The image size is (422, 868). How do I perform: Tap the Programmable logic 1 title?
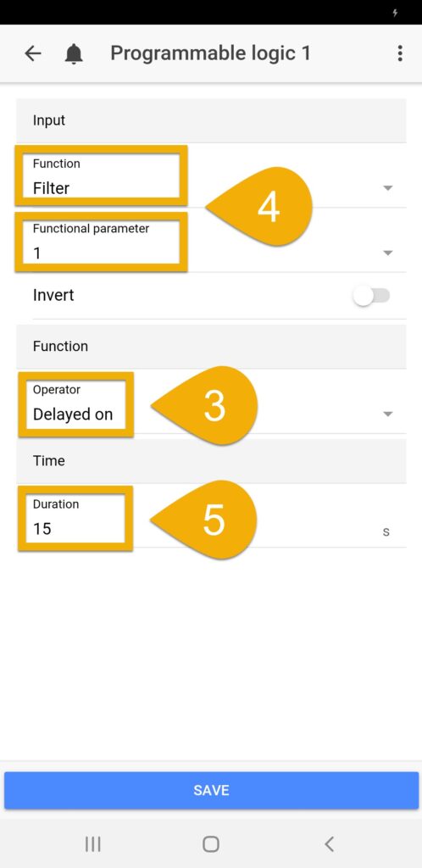(x=210, y=53)
